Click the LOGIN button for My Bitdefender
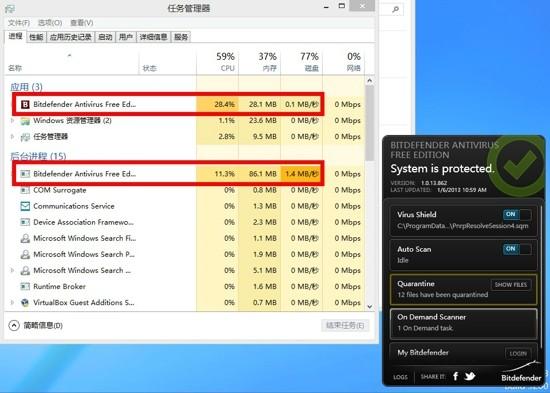Image resolution: width=550 pixels, height=393 pixels. pyautogui.click(x=518, y=353)
